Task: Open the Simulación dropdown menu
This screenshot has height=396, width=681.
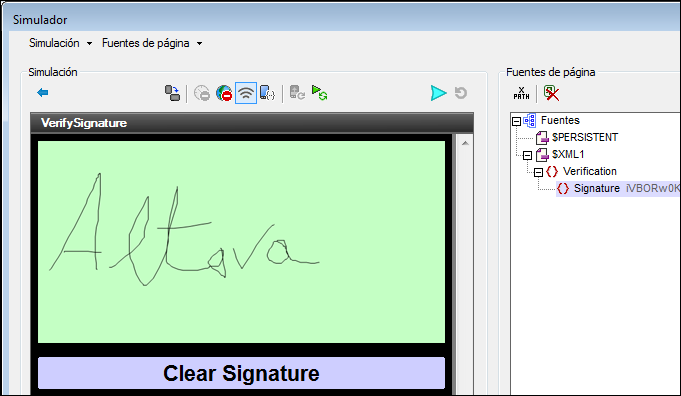Action: coord(60,43)
